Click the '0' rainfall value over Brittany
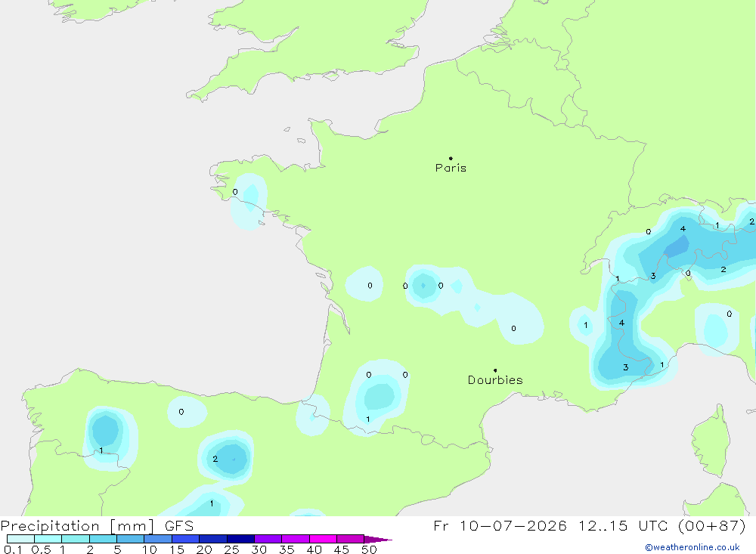Viewport: 756px width, 554px height. pos(235,192)
